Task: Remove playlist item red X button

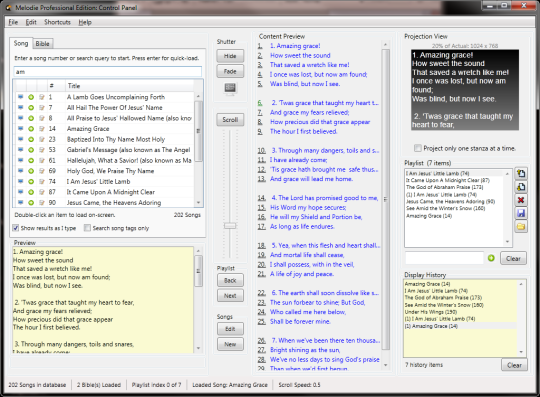Action: pyautogui.click(x=521, y=200)
